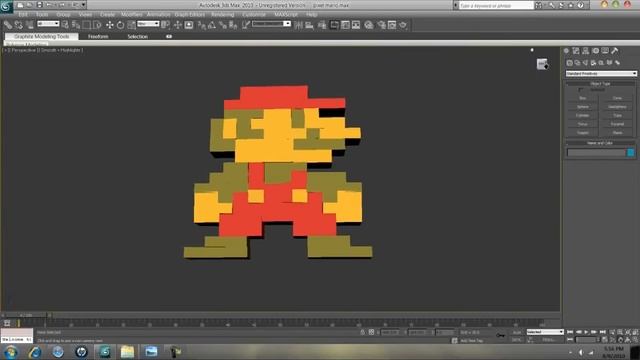This screenshot has height=360, width=640.
Task: Toggle the Graphite ribbon minimize button
Action: click(169, 36)
